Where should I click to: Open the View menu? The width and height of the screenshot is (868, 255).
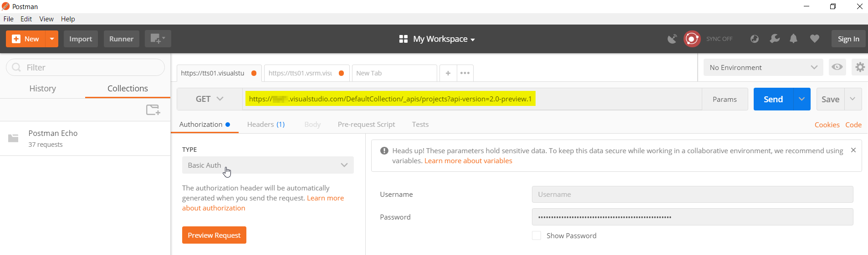tap(46, 19)
